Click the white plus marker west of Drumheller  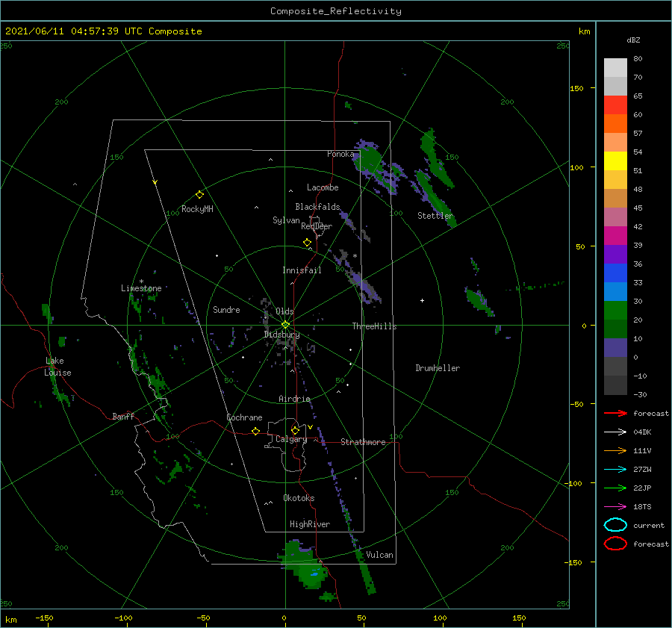tap(422, 300)
